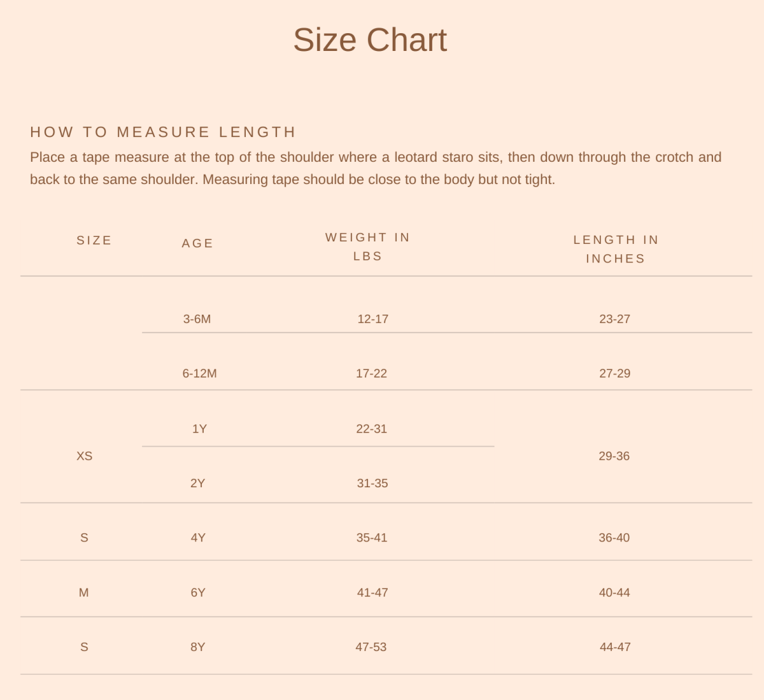
Task: Select the Weight in LBS column header
Action: tap(368, 246)
